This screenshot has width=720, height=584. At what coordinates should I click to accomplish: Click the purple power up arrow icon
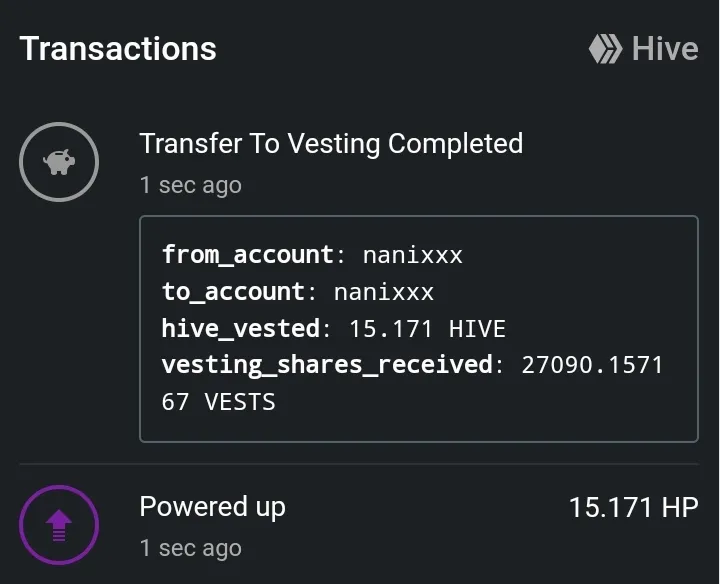pyautogui.click(x=59, y=525)
